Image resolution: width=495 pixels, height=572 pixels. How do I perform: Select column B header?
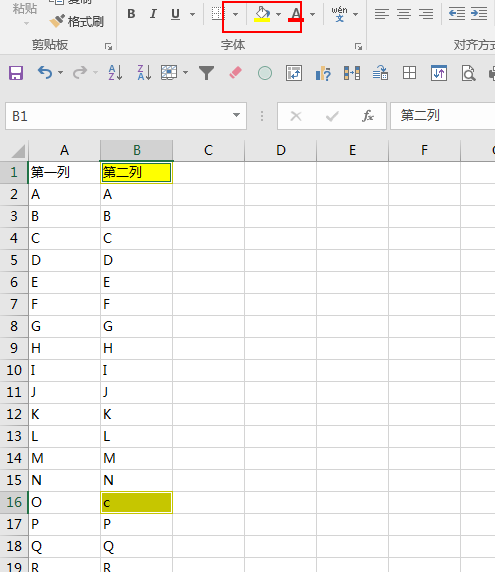click(136, 150)
